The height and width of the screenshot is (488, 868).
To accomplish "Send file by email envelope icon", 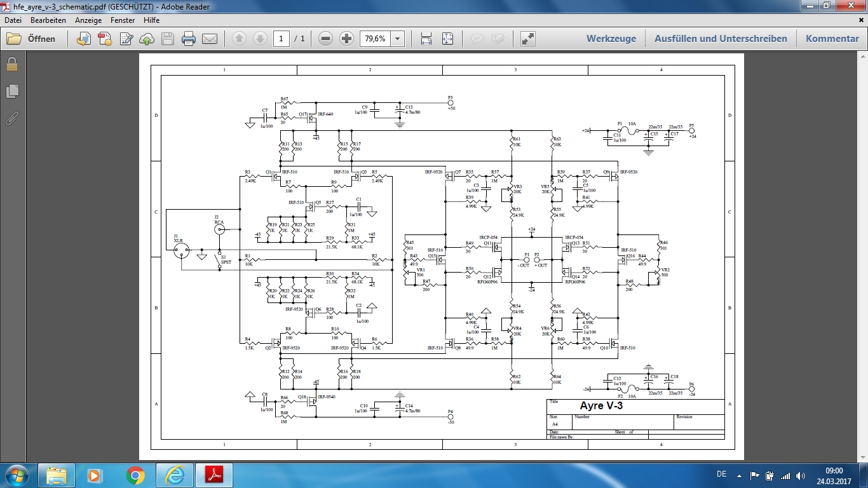I will (210, 39).
